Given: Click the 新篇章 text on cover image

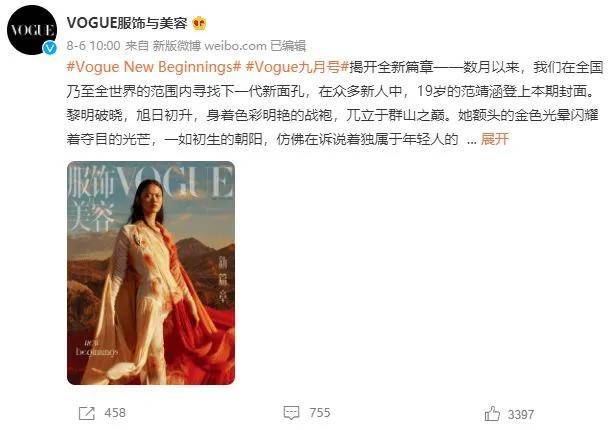Looking at the screenshot, I should coord(223,279).
